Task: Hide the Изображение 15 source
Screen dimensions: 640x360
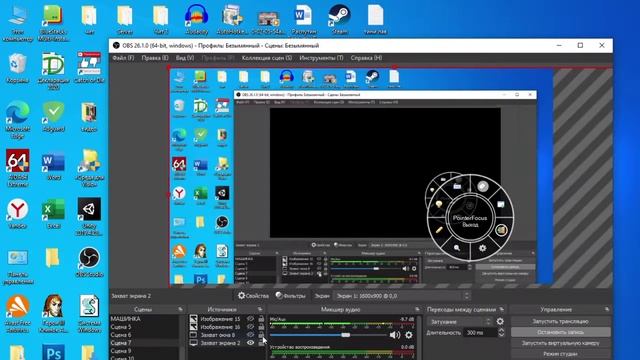Action: point(250,319)
